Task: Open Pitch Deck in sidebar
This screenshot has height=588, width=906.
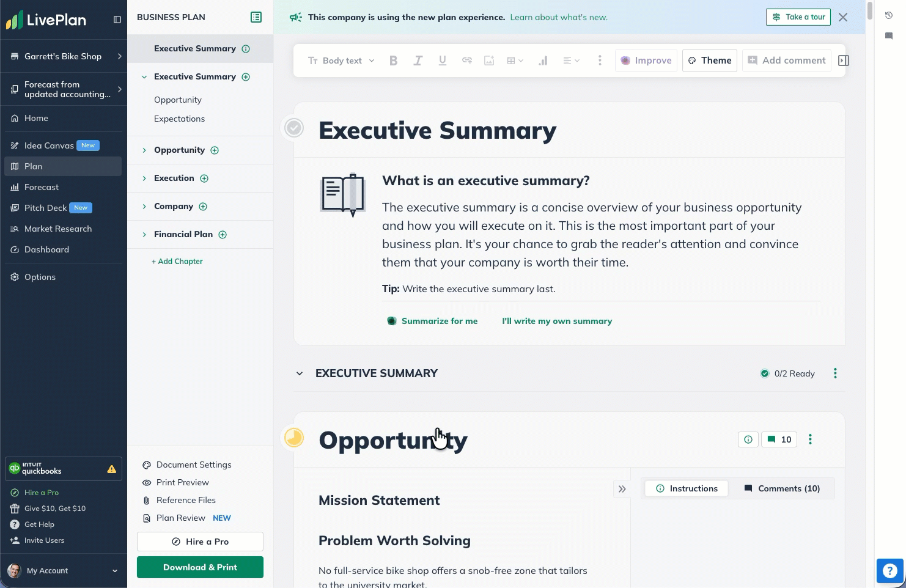Action: pos(64,208)
